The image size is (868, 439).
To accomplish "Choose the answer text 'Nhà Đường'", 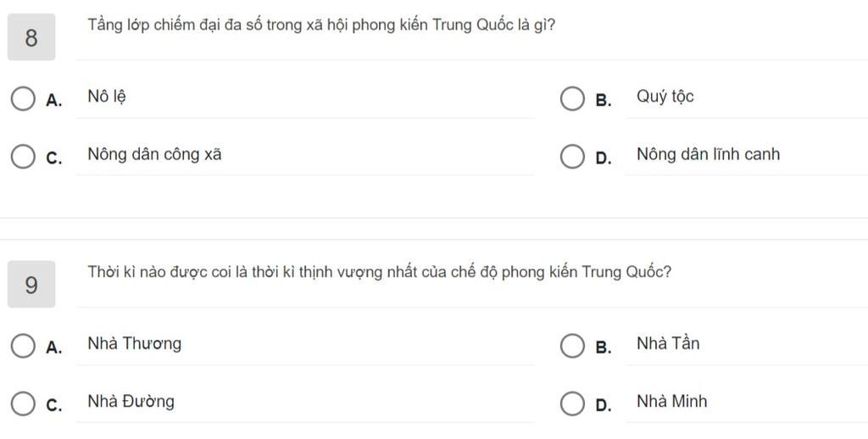I will click(131, 402).
